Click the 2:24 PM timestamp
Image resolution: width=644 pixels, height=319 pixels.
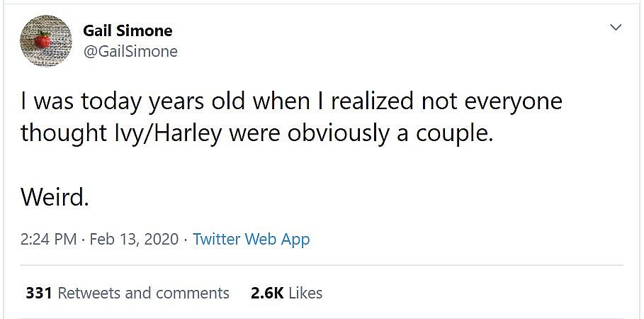48,239
